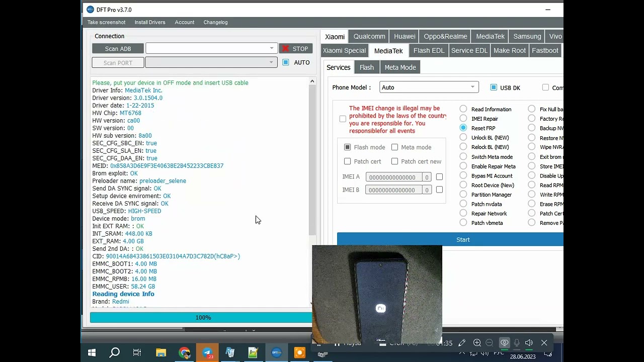Go to the Samsung tab
The image size is (644, 362).
(527, 36)
